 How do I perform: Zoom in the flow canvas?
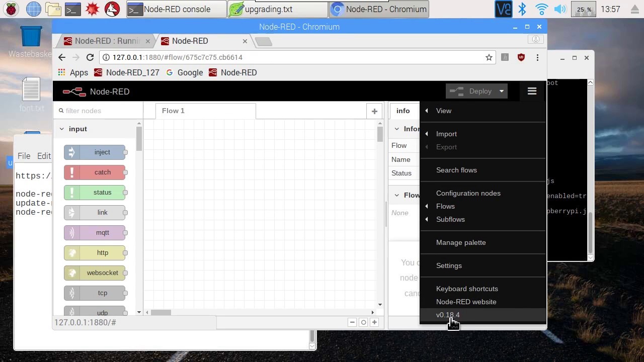click(x=374, y=322)
